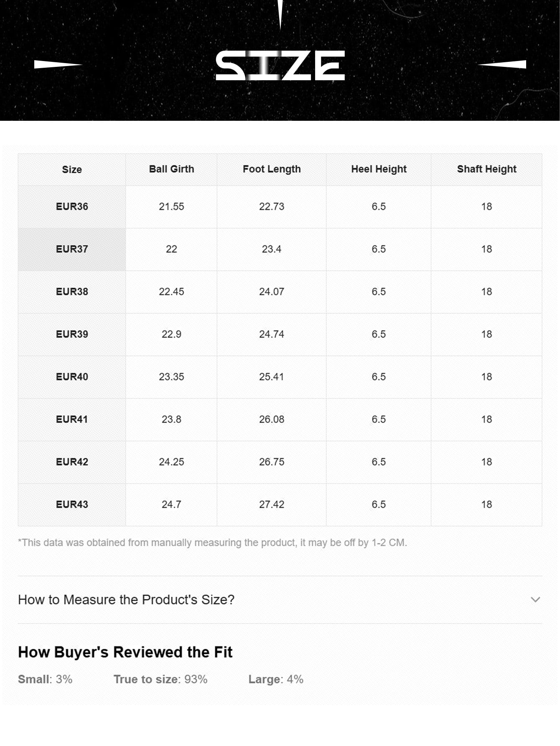Viewport: 560px width, 746px height.
Task: Click the Foot Length column header
Action: pyautogui.click(x=272, y=169)
